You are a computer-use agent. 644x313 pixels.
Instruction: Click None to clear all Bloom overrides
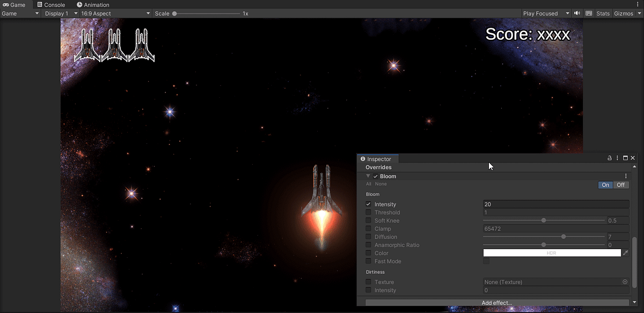coord(380,184)
